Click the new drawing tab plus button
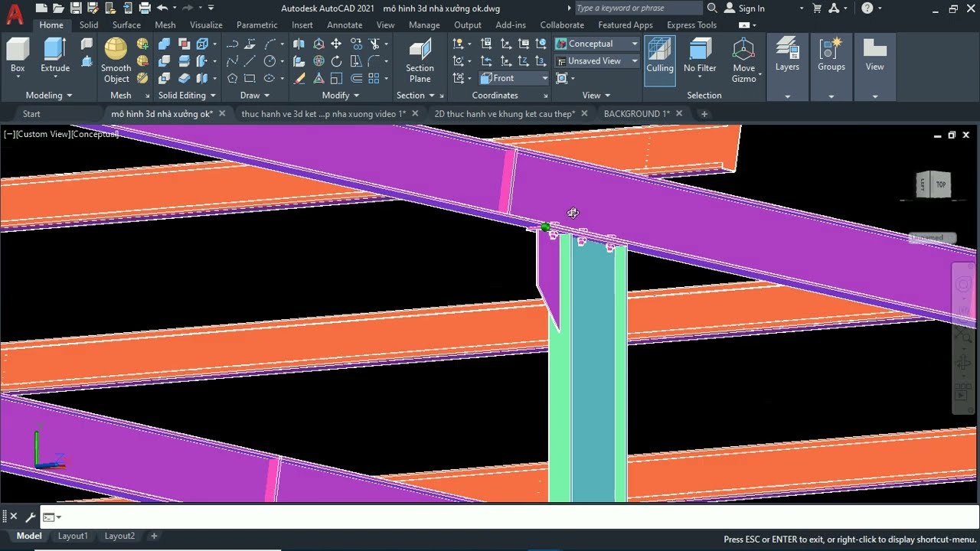980x551 pixels. 704,114
